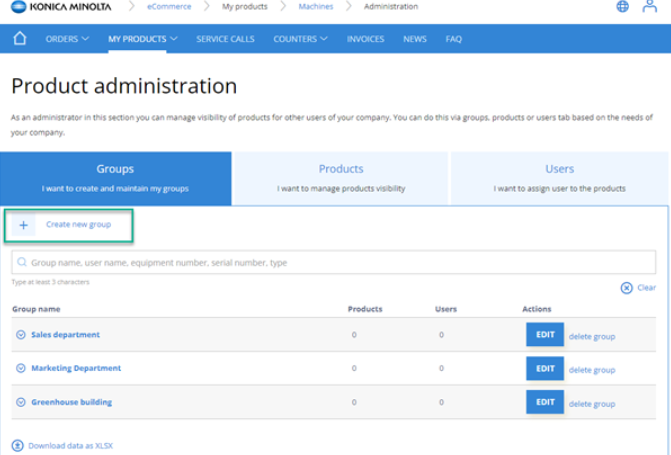Click the Konica Minolta logo
Screen dimensions: 671x455
61,7
